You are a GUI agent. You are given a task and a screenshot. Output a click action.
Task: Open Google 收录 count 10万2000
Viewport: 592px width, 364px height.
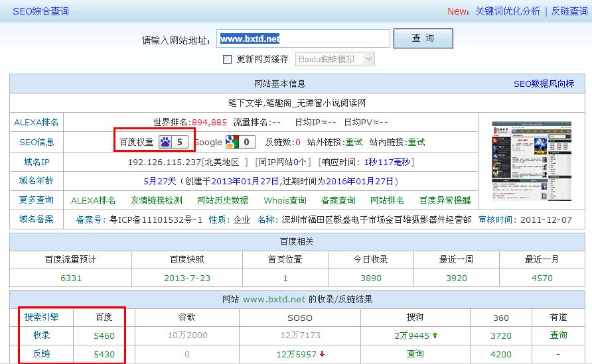(188, 335)
